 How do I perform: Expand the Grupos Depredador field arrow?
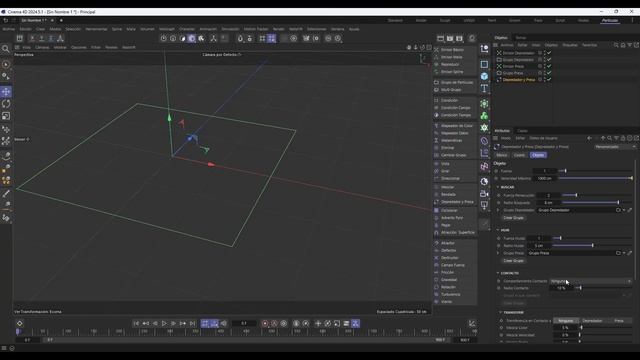pyautogui.click(x=498, y=210)
